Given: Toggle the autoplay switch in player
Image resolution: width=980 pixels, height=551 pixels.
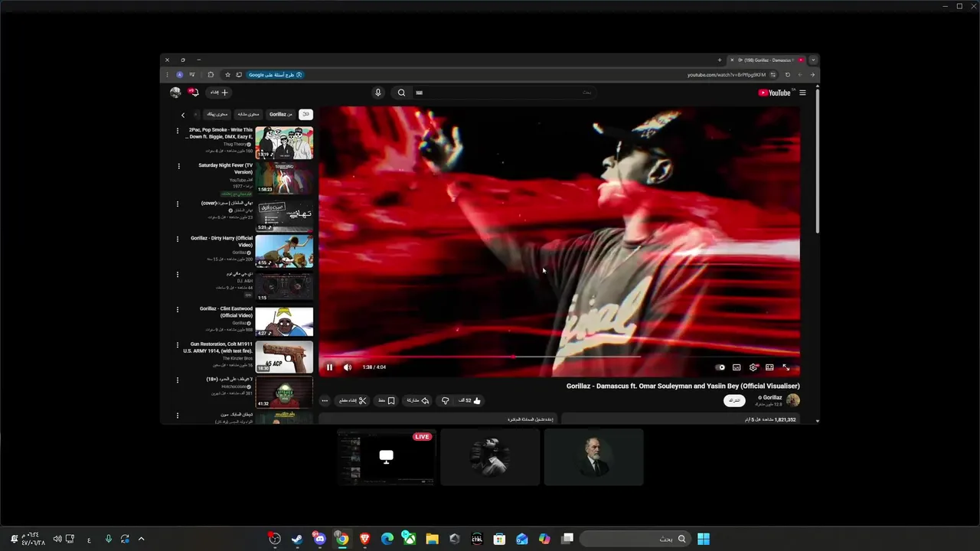Looking at the screenshot, I should 720,367.
